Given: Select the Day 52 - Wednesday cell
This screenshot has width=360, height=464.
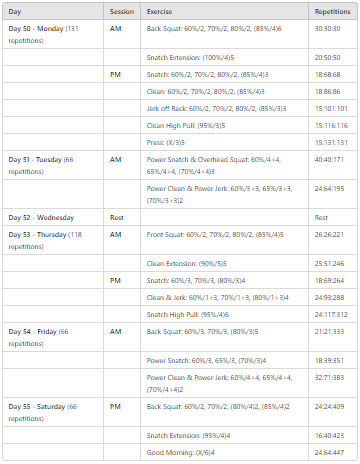Looking at the screenshot, I should tap(53, 217).
